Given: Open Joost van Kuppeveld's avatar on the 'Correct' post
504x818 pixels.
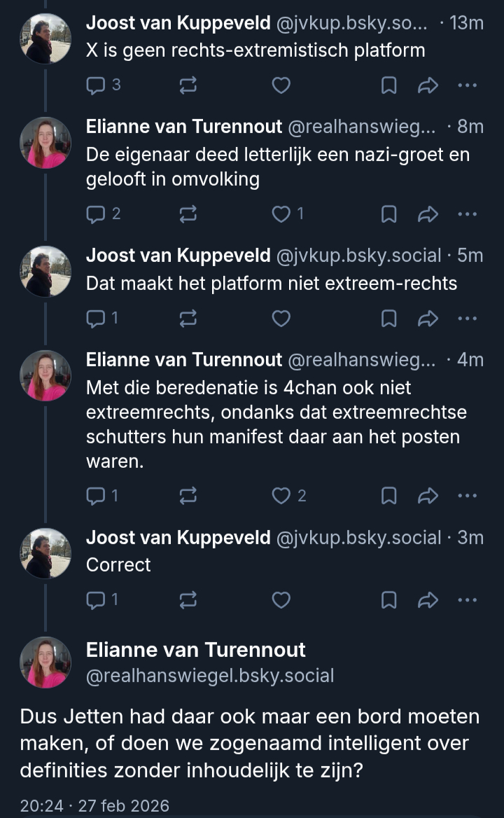Looking at the screenshot, I should [x=45, y=554].
